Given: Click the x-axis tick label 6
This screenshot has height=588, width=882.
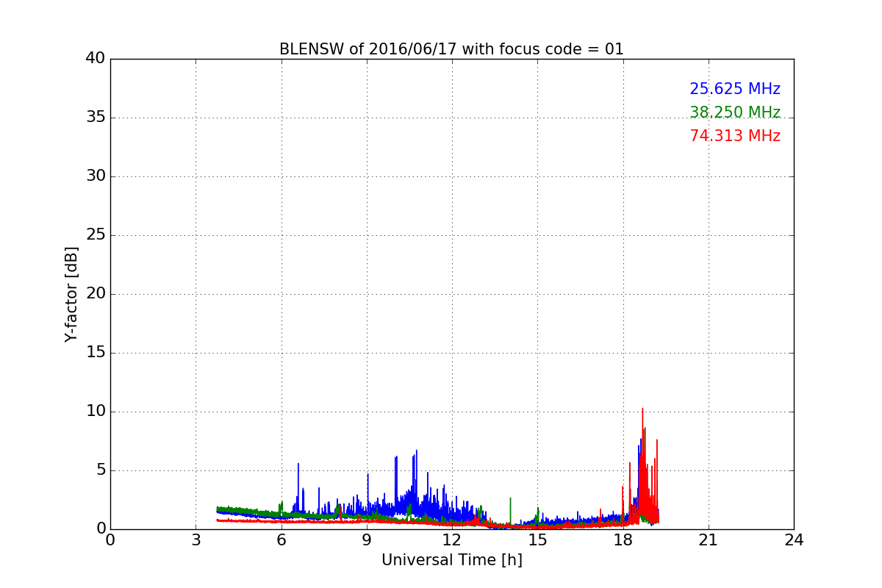Looking at the screenshot, I should [281, 540].
